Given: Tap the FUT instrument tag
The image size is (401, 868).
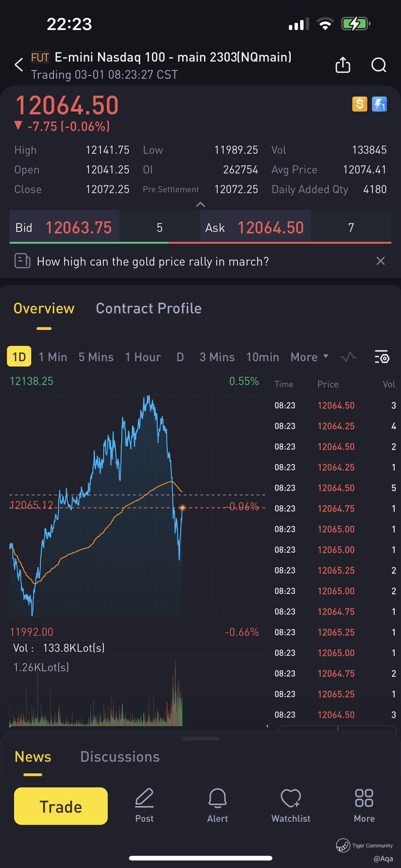Looking at the screenshot, I should point(40,57).
